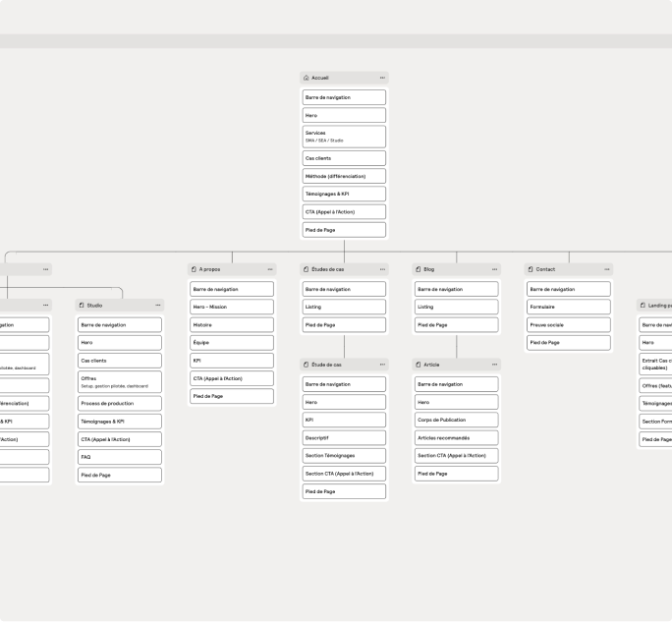This screenshot has height=622, width=672.
Task: Select Barre de navigation in Studio card
Action: coord(120,325)
